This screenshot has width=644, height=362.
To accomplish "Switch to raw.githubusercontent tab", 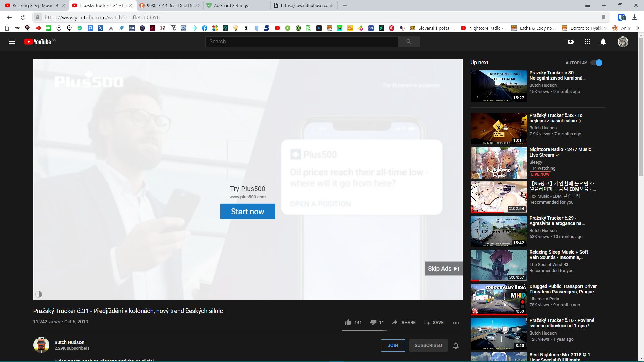I will point(304,5).
